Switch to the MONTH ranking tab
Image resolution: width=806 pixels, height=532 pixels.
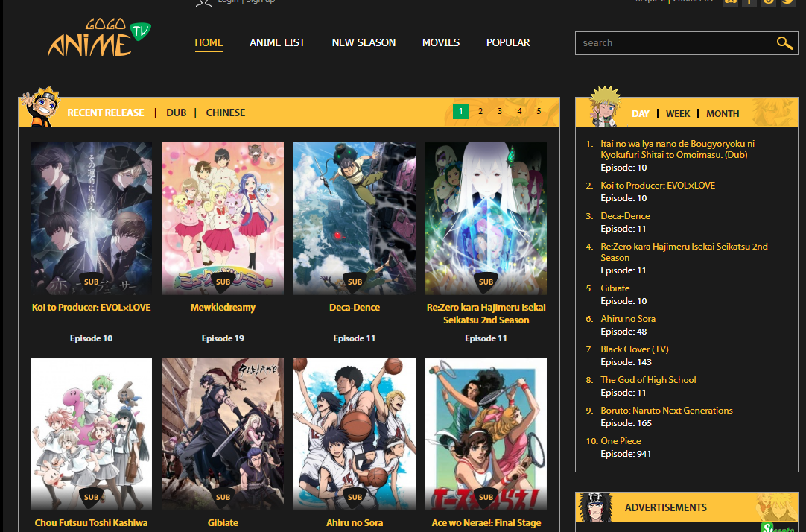click(723, 113)
